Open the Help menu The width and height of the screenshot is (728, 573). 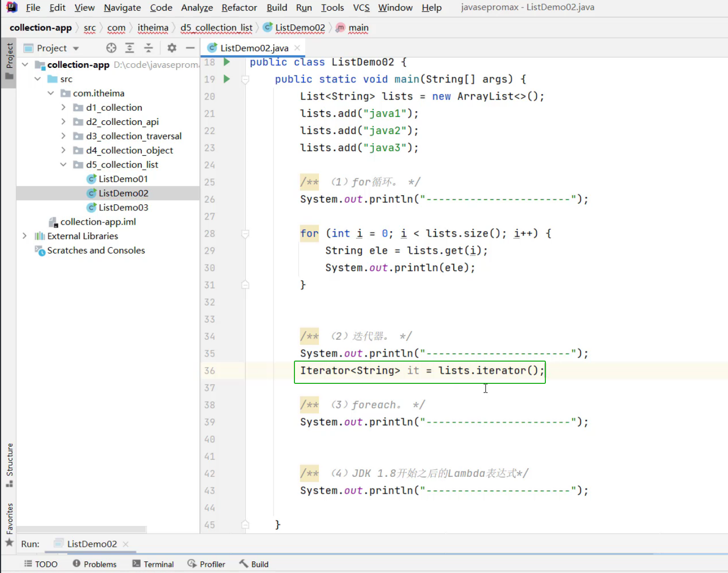coord(432,8)
